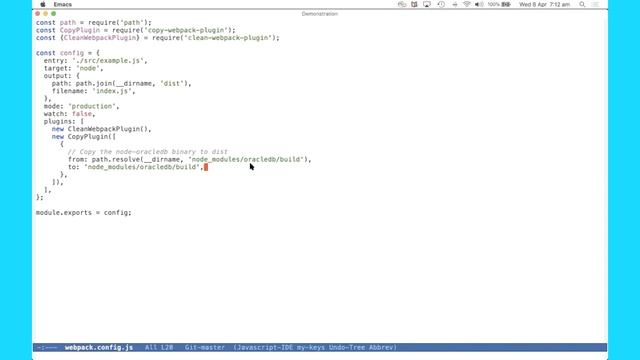Maximize the window with the green button

pos(53,14)
